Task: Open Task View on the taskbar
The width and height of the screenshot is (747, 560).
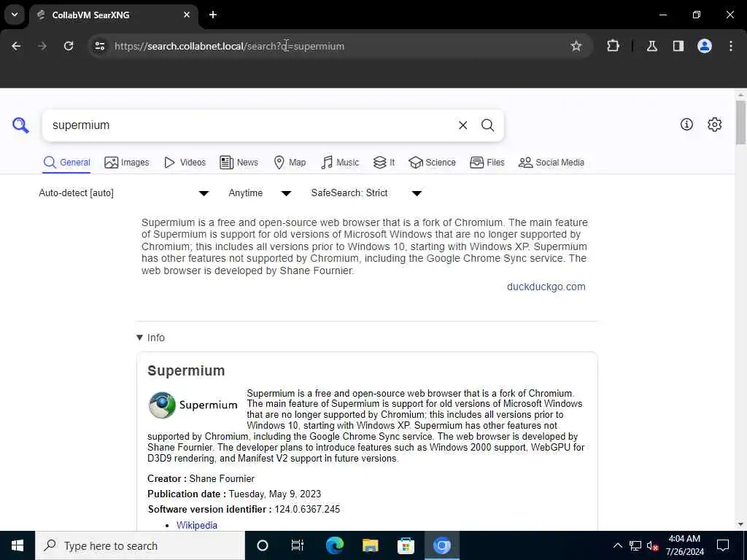Action: point(298,545)
